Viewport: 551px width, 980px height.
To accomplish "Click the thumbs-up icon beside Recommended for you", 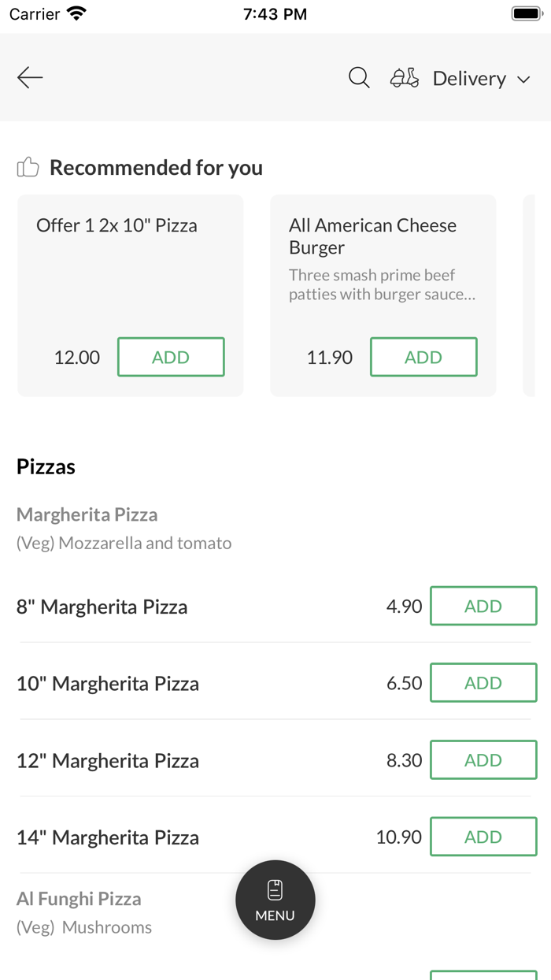I will [28, 167].
